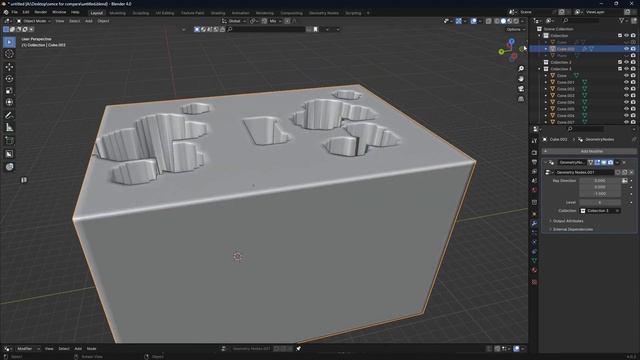640x360 pixels.
Task: Toggle render camera for Cone.005
Action: click(x=633, y=109)
